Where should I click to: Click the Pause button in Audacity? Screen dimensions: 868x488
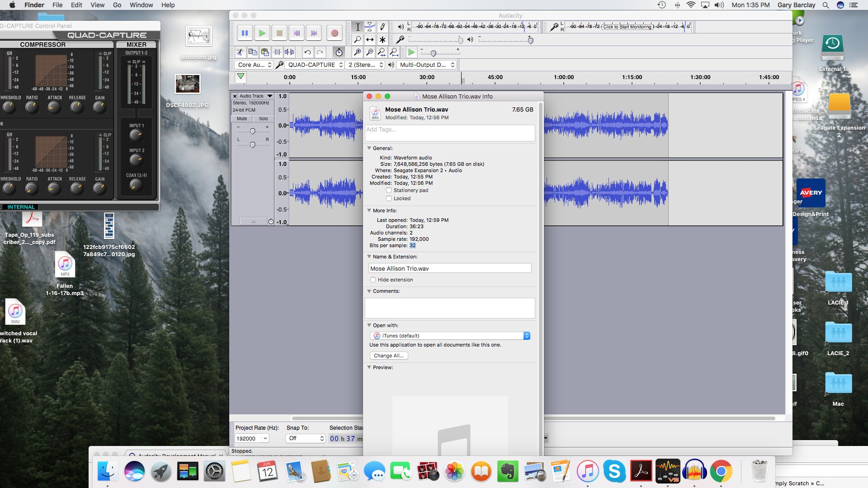(245, 33)
